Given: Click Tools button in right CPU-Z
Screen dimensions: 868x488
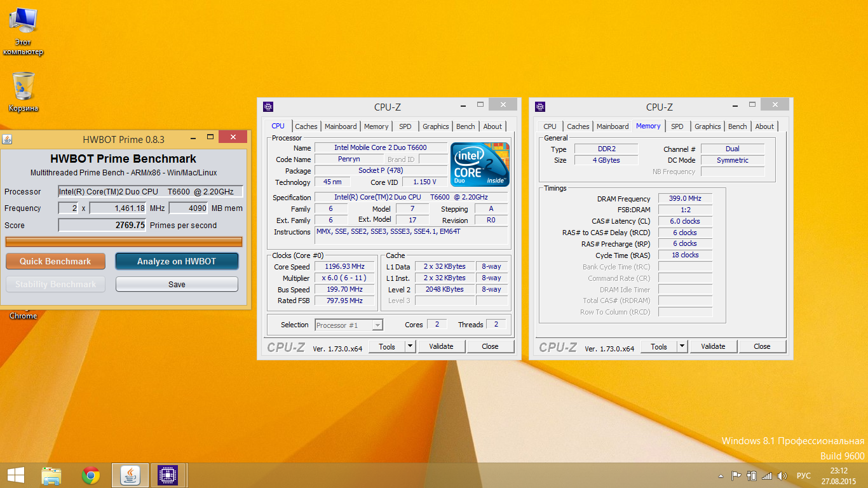Looking at the screenshot, I should pos(659,346).
